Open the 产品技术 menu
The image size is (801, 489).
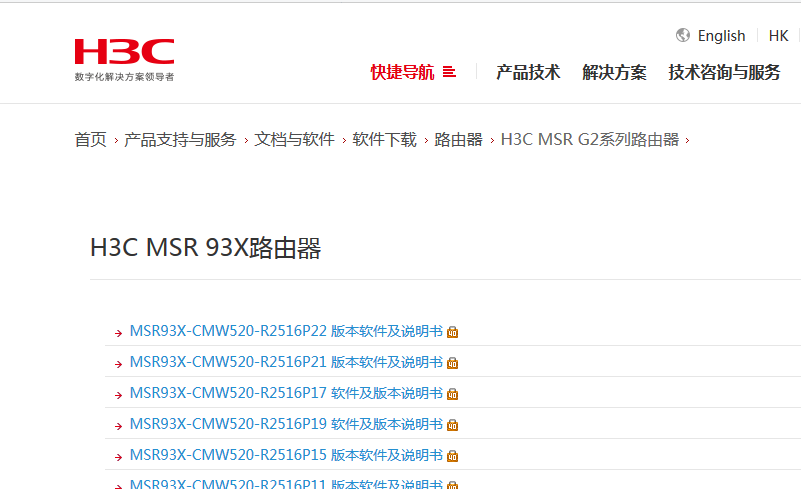point(528,72)
